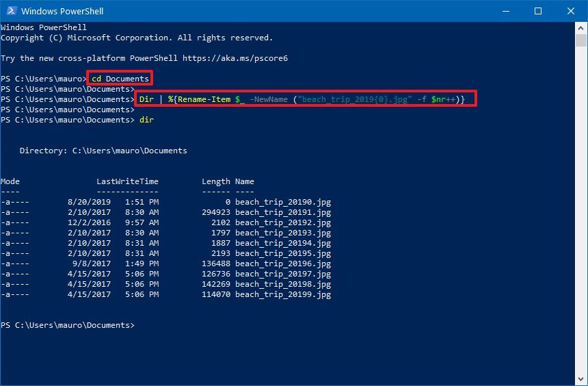588x386 pixels.
Task: Click the LastWriteTime column header
Action: 127,181
